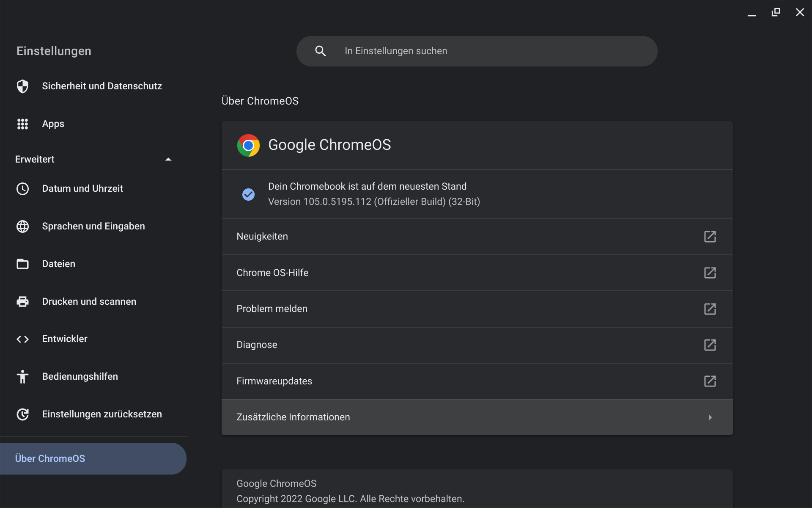Collapse the Erweitert section arrow
Viewport: 812px width, 508px height.
[168, 160]
